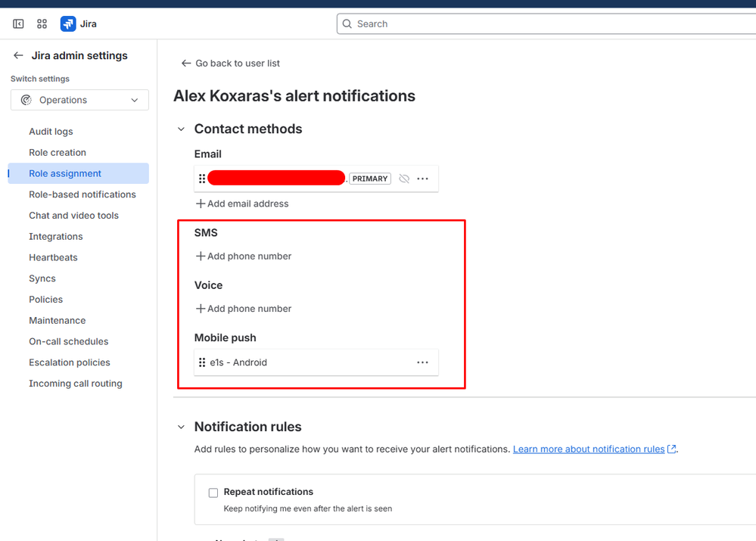756x541 pixels.
Task: Grab the drag handle on the email row
Action: (202, 179)
